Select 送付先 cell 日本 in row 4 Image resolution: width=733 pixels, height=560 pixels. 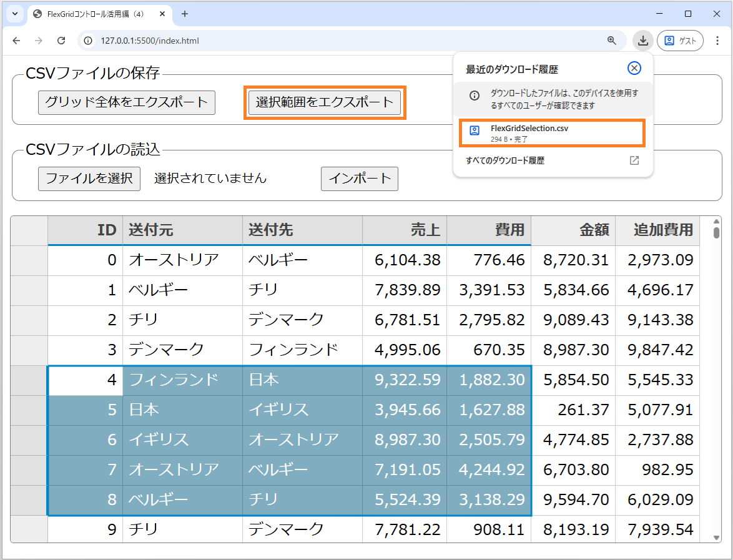click(302, 380)
